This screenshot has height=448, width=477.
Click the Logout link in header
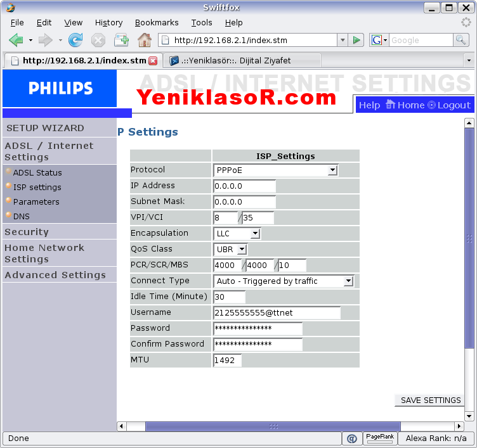449,105
